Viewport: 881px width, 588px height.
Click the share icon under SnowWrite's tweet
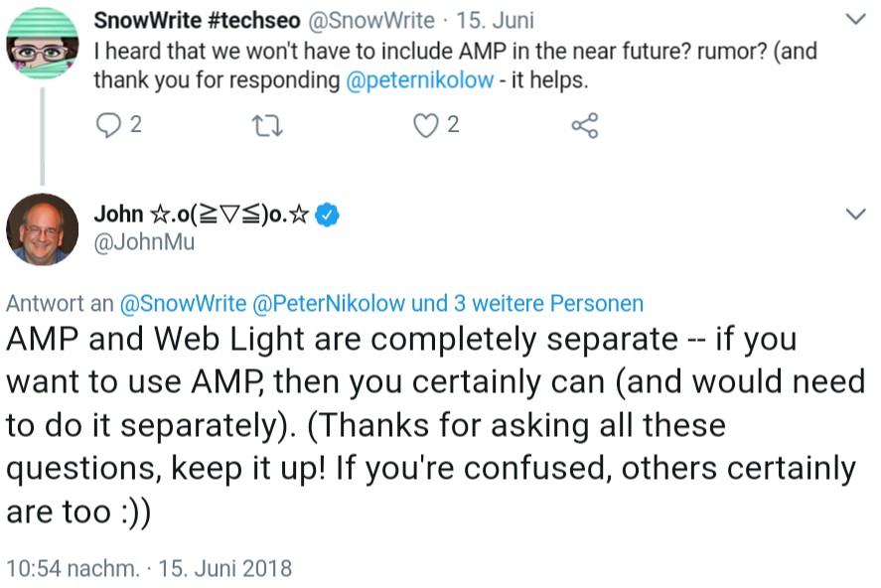[x=585, y=125]
